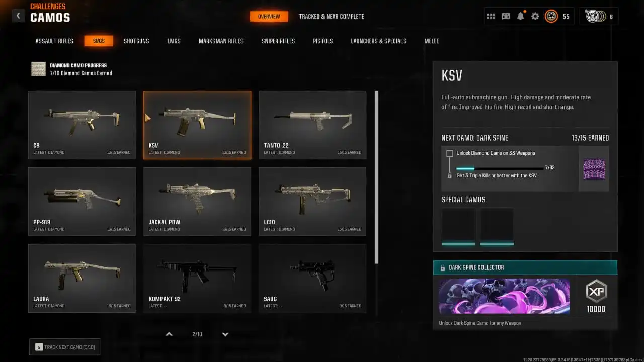Click the camera icon next to grid
The width and height of the screenshot is (644, 362).
[x=506, y=16]
